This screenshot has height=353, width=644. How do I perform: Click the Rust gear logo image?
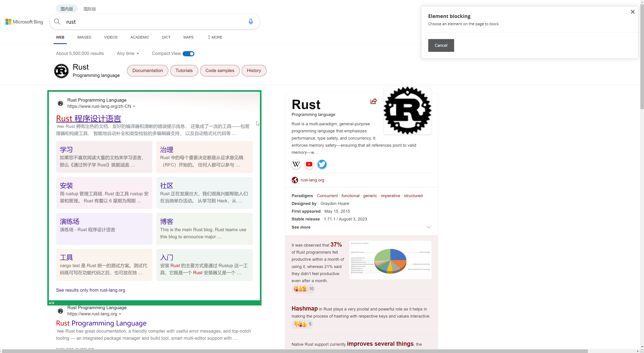click(407, 110)
